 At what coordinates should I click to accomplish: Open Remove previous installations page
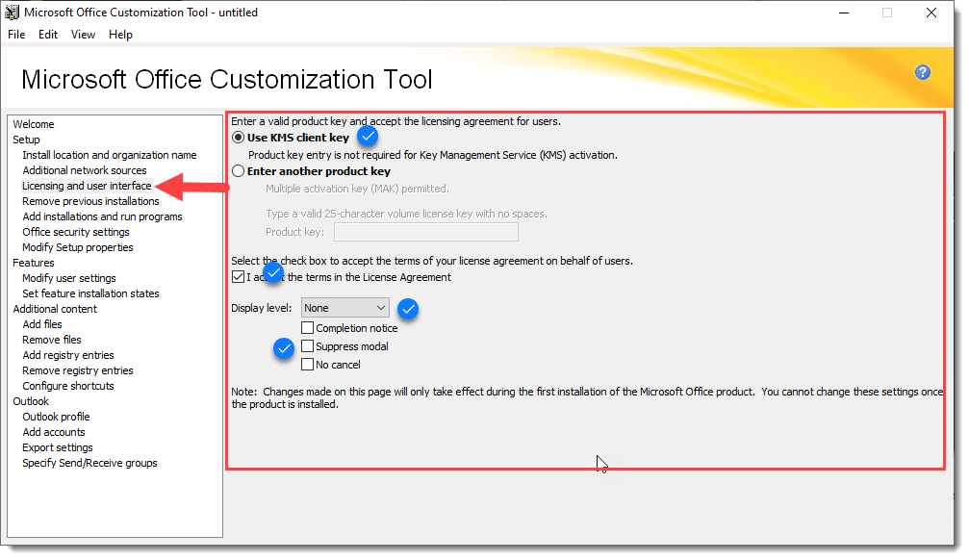tap(90, 201)
